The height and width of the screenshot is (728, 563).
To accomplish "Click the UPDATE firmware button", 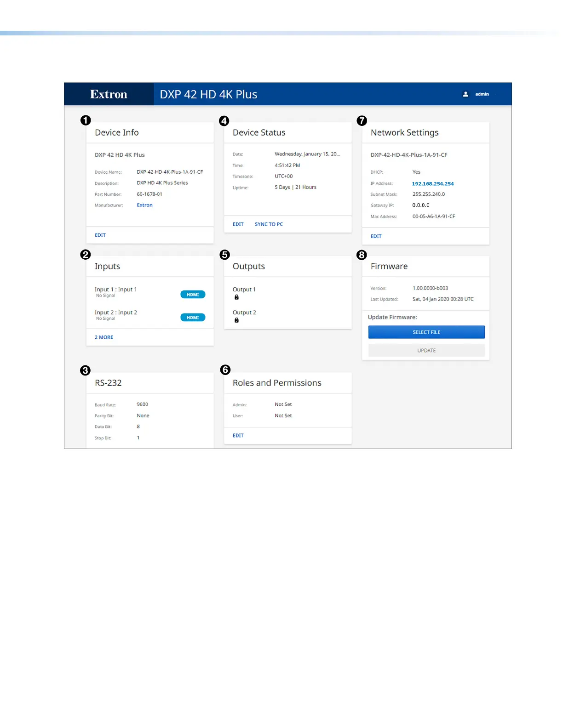I will click(x=426, y=351).
